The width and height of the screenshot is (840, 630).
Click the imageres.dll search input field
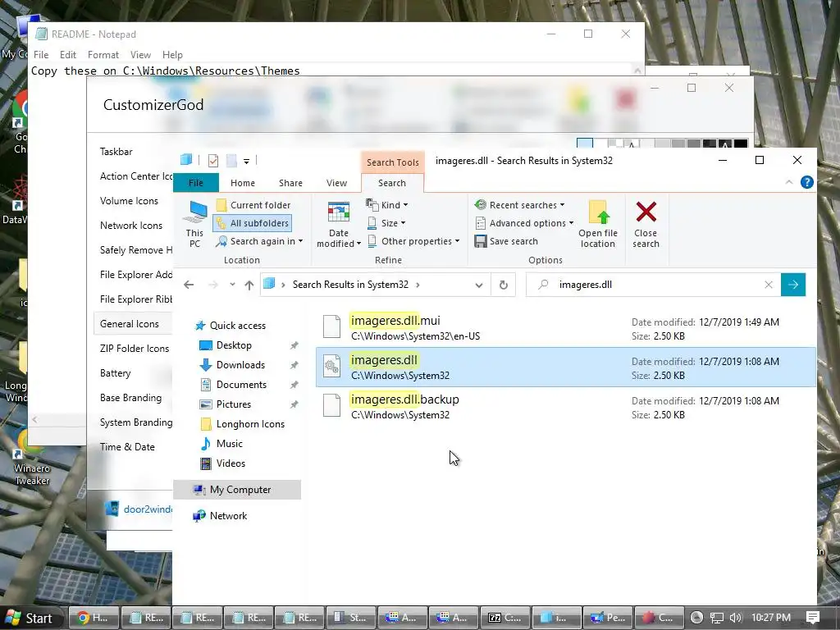[x=653, y=285]
